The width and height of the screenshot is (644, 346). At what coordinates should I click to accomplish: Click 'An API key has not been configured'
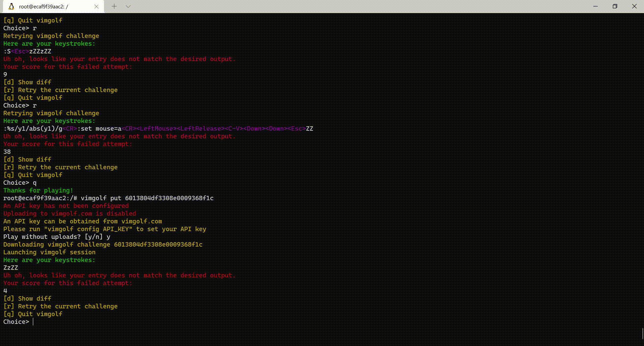point(66,206)
